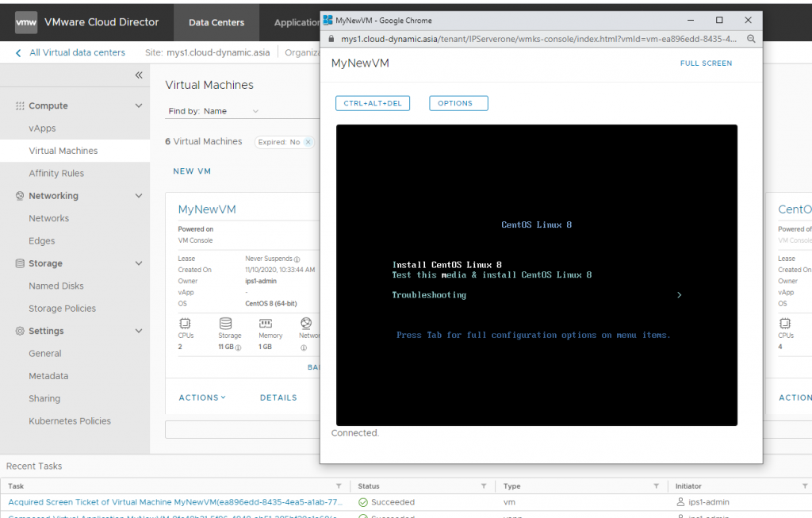Select Storage Policies in the sidebar
The image size is (812, 518).
pos(62,309)
